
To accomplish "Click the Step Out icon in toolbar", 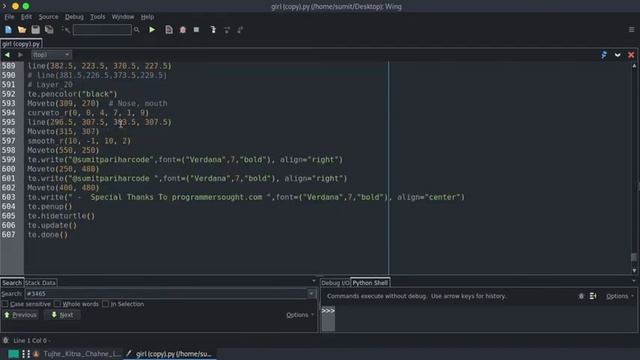I will [x=240, y=29].
